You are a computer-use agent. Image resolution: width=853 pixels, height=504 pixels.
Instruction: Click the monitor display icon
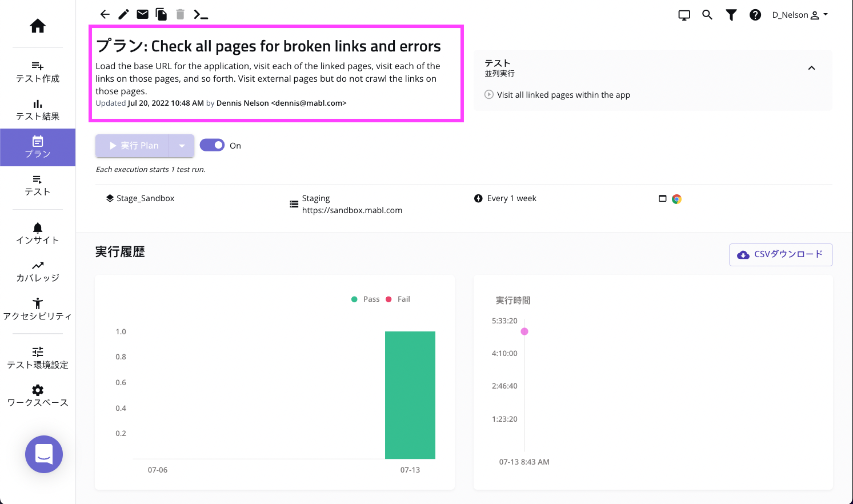(x=684, y=15)
